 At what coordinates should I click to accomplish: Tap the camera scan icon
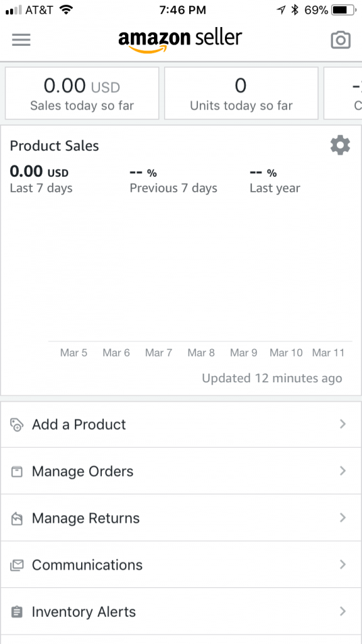[341, 40]
